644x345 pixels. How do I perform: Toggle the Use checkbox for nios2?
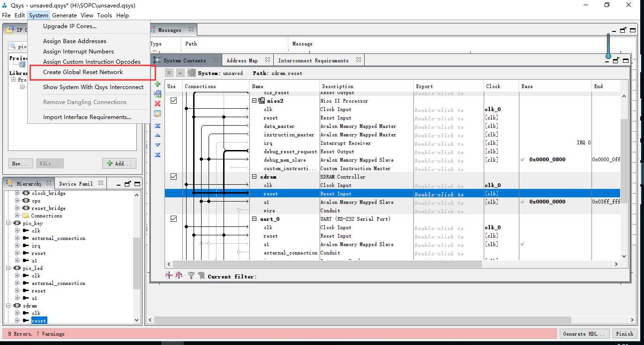(173, 101)
